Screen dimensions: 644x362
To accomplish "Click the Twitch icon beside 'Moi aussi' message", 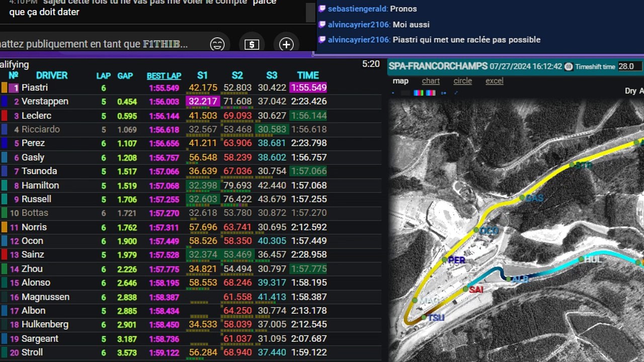I will click(x=322, y=24).
